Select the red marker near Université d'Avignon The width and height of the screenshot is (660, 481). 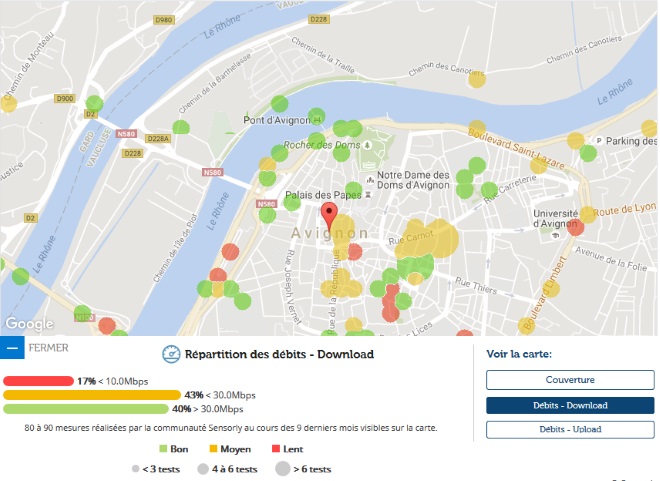[x=576, y=227]
